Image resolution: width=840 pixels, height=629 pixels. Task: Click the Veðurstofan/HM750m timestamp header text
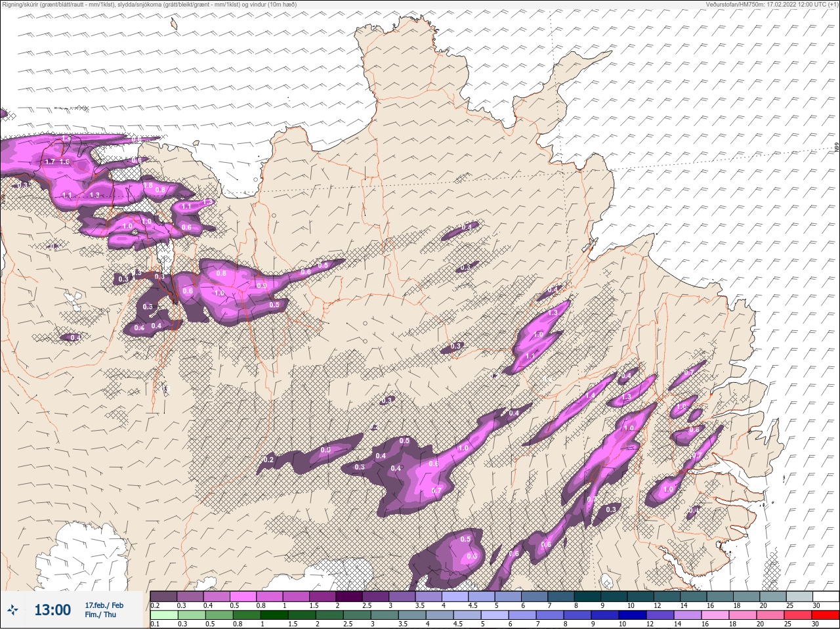click(x=771, y=5)
